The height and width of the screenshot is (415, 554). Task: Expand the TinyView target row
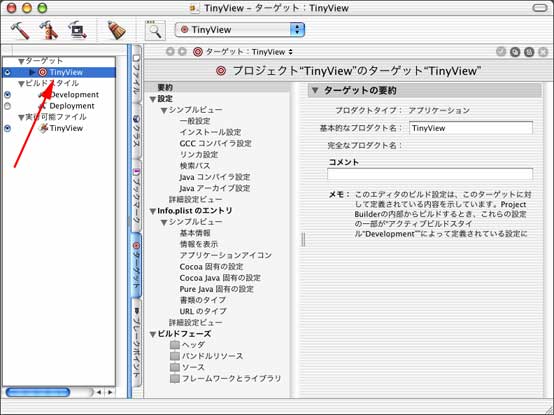point(32,72)
